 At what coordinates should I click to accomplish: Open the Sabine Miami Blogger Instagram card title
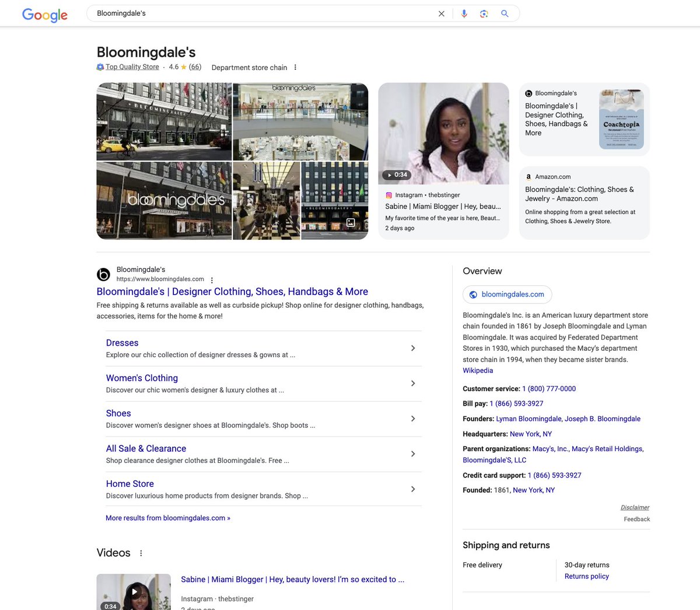point(443,206)
